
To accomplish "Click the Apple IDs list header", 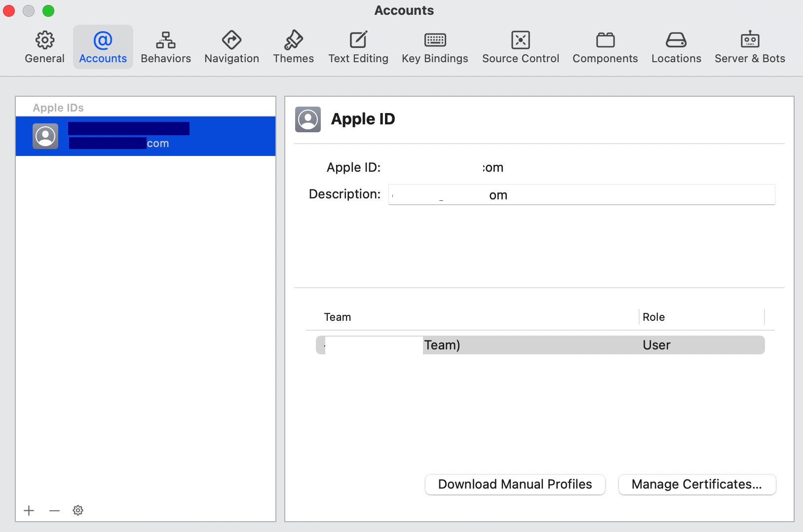I will tap(58, 108).
